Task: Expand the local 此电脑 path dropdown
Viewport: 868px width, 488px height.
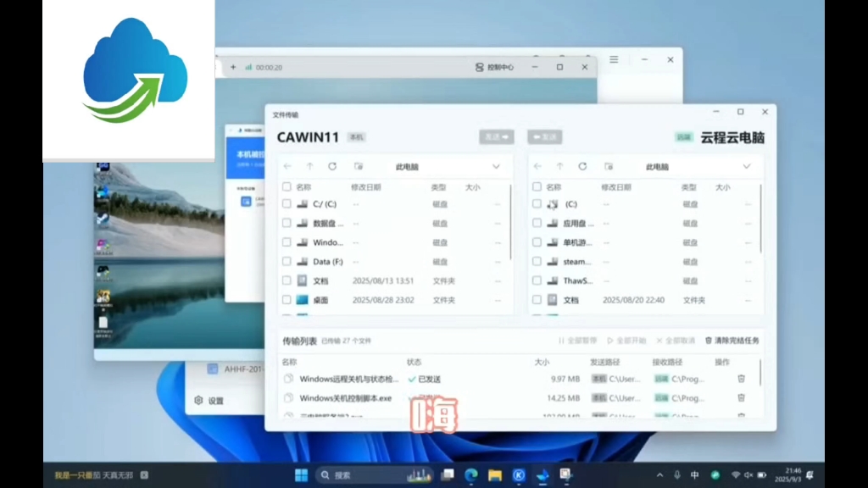Action: click(497, 167)
